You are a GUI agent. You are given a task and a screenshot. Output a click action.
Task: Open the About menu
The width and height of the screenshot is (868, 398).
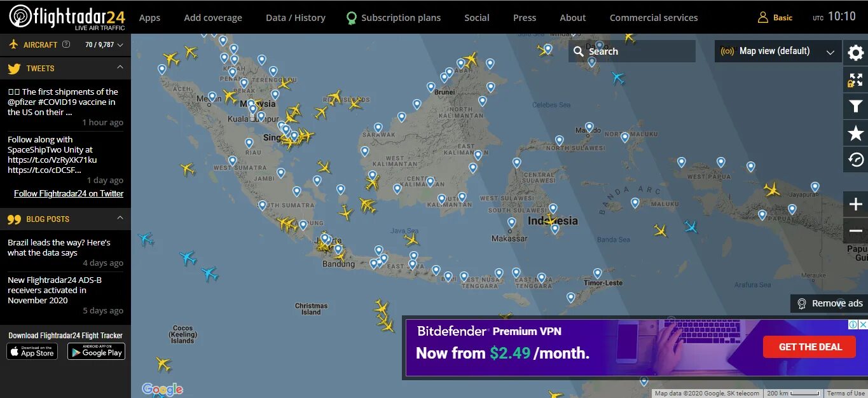pos(573,18)
